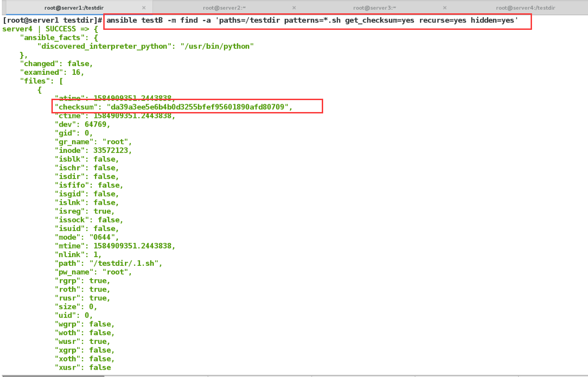Click the "examined": 16 line
The height and width of the screenshot is (377, 588).
pos(52,73)
